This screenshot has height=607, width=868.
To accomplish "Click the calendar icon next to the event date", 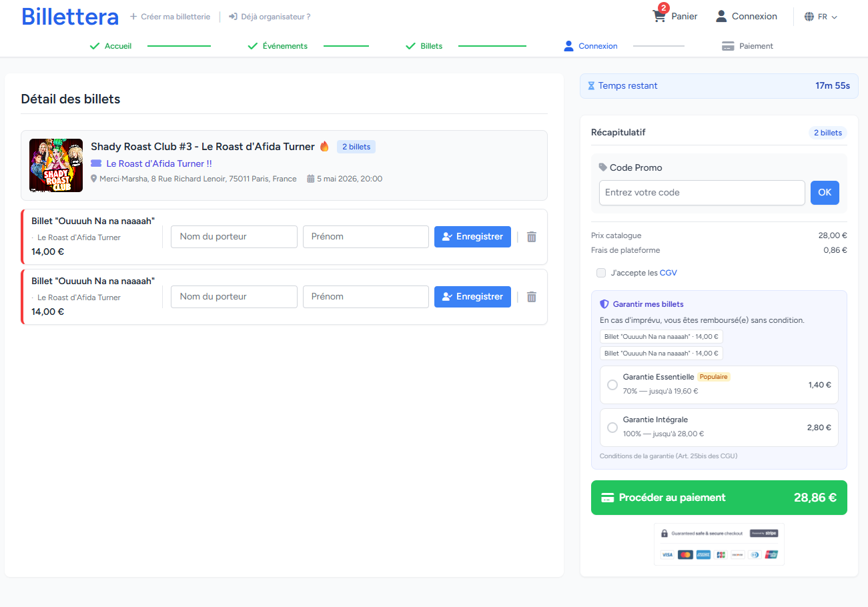I will tap(310, 178).
